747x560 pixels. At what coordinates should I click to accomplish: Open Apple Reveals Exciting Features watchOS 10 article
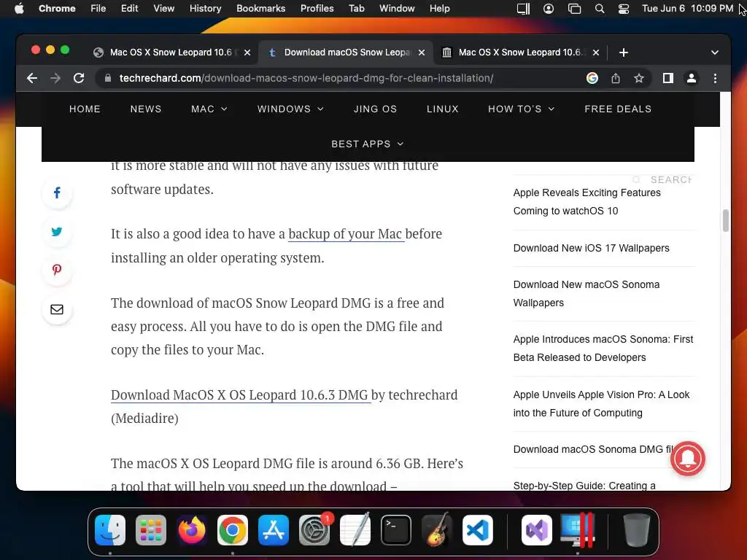[x=587, y=202]
